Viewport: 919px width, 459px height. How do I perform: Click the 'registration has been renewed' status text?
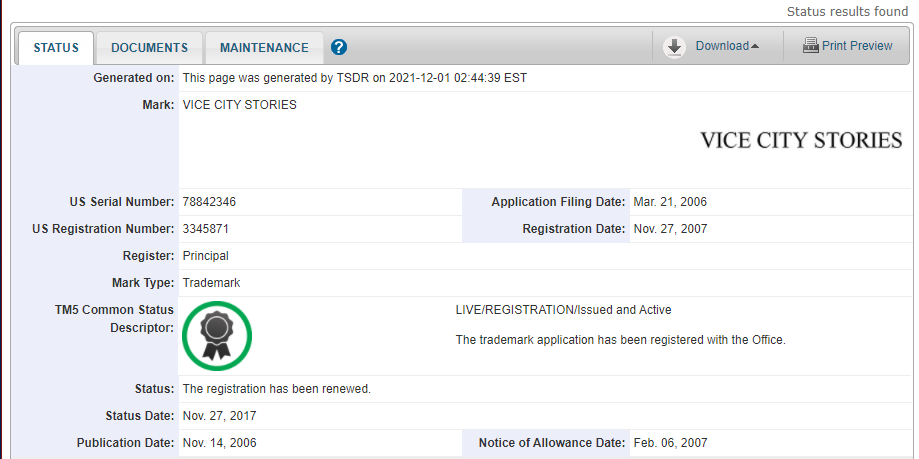point(276,389)
